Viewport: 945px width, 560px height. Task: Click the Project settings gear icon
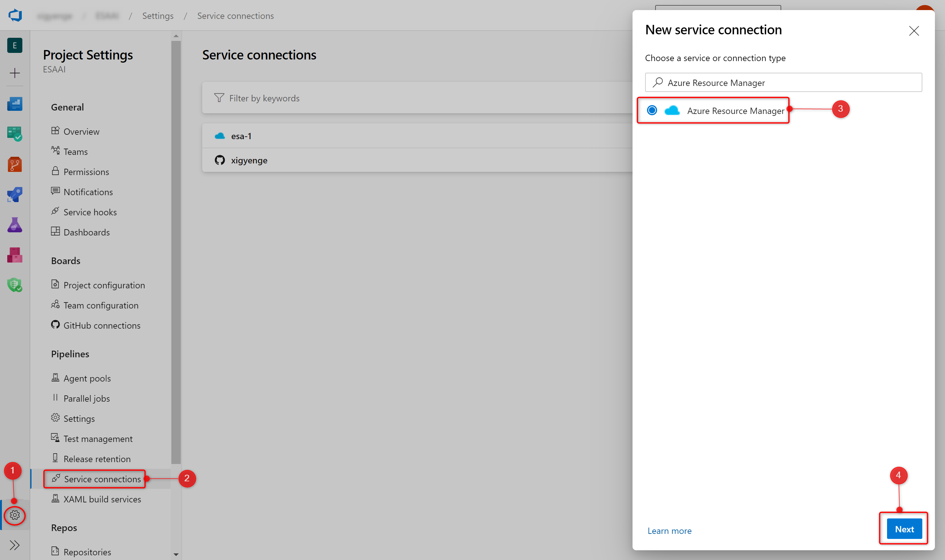click(x=15, y=515)
